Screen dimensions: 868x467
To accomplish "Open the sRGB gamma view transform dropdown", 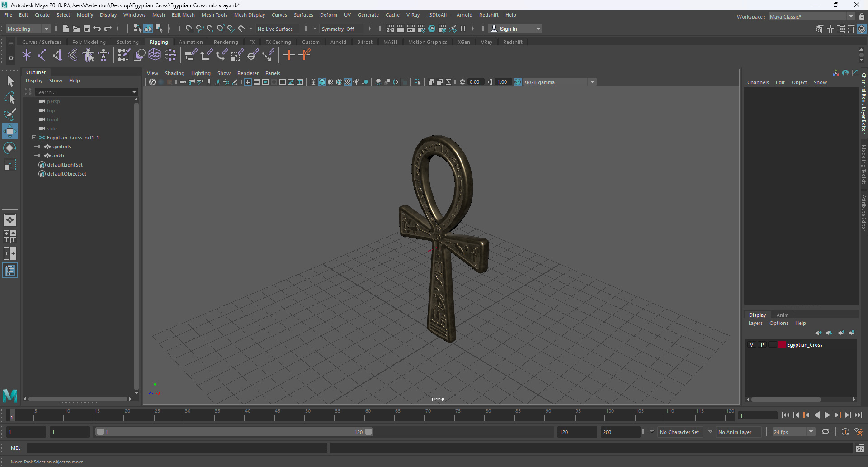I will click(x=560, y=82).
